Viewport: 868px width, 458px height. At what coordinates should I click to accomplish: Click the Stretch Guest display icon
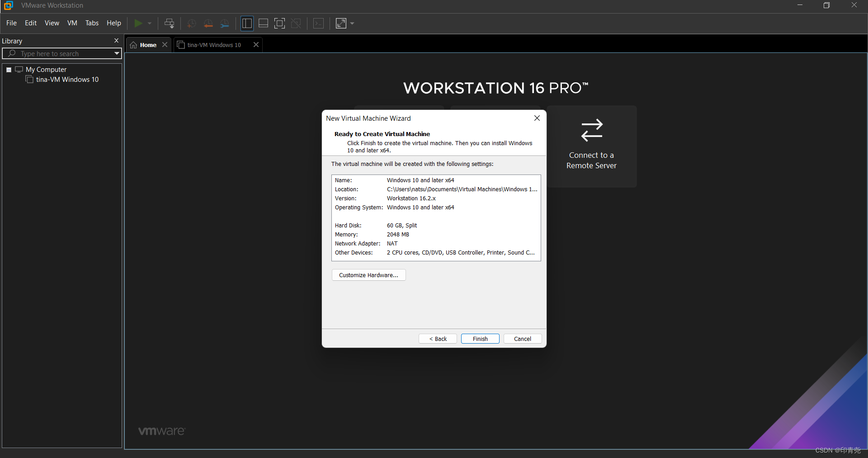[341, 24]
